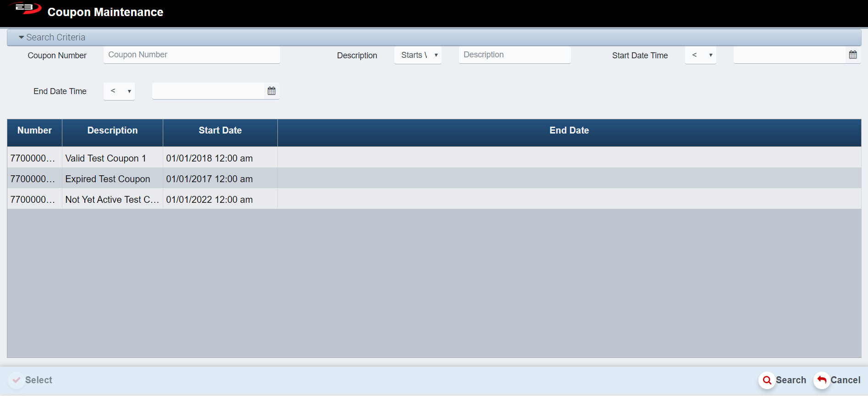Focus the Coupon Number input field
Image resolution: width=868 pixels, height=396 pixels.
point(192,55)
